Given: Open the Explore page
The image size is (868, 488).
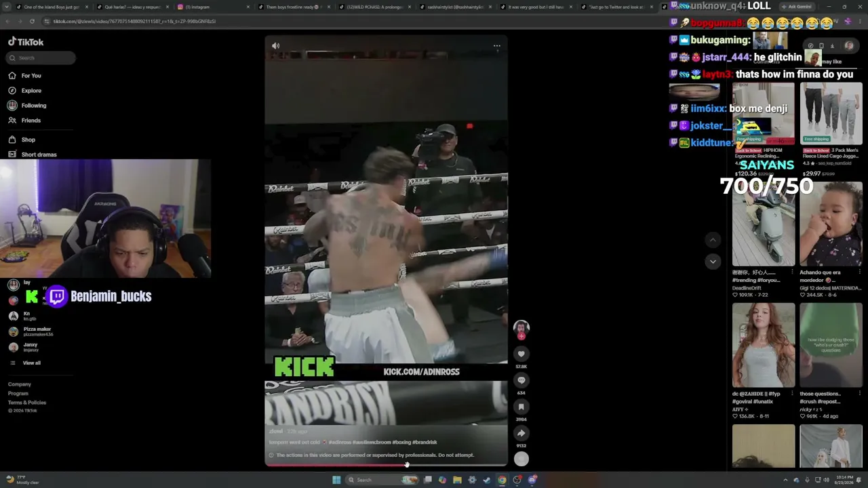Looking at the screenshot, I should coord(24,91).
